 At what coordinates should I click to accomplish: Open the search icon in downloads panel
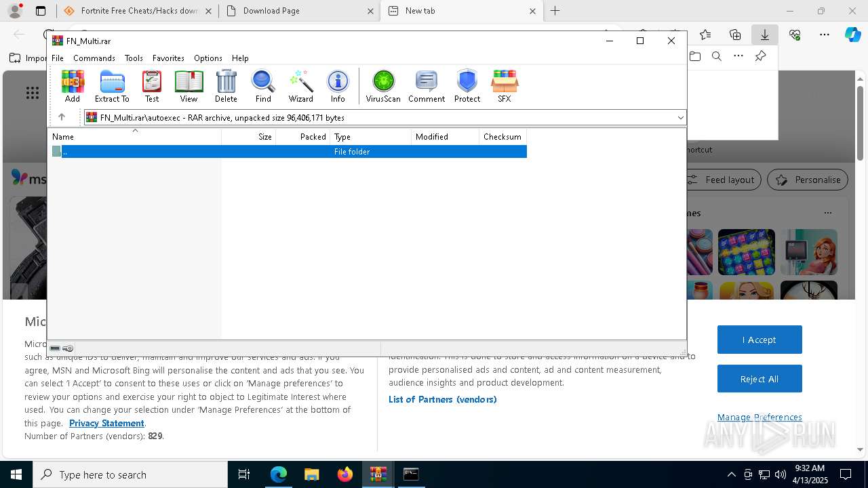pyautogui.click(x=716, y=56)
